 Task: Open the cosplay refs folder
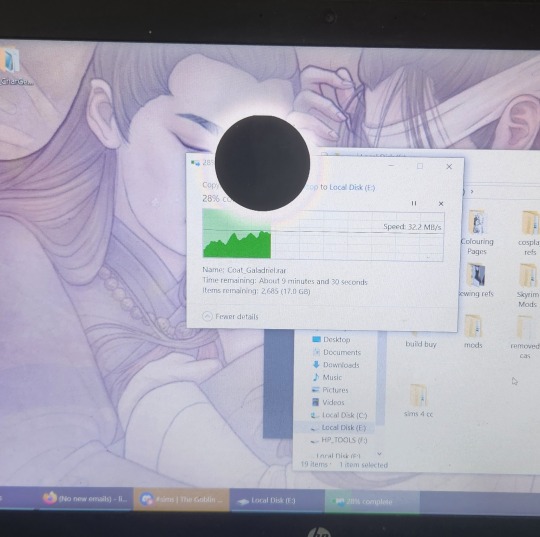click(x=530, y=234)
